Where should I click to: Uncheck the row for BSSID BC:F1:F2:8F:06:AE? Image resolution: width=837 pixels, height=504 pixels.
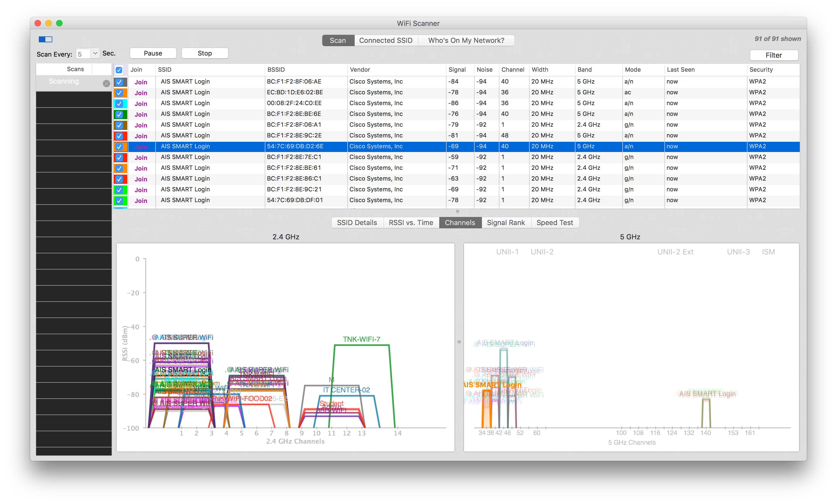pyautogui.click(x=119, y=82)
